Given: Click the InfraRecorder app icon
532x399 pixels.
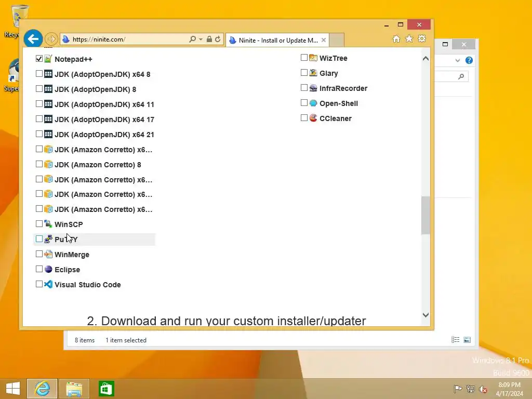Looking at the screenshot, I should [313, 88].
